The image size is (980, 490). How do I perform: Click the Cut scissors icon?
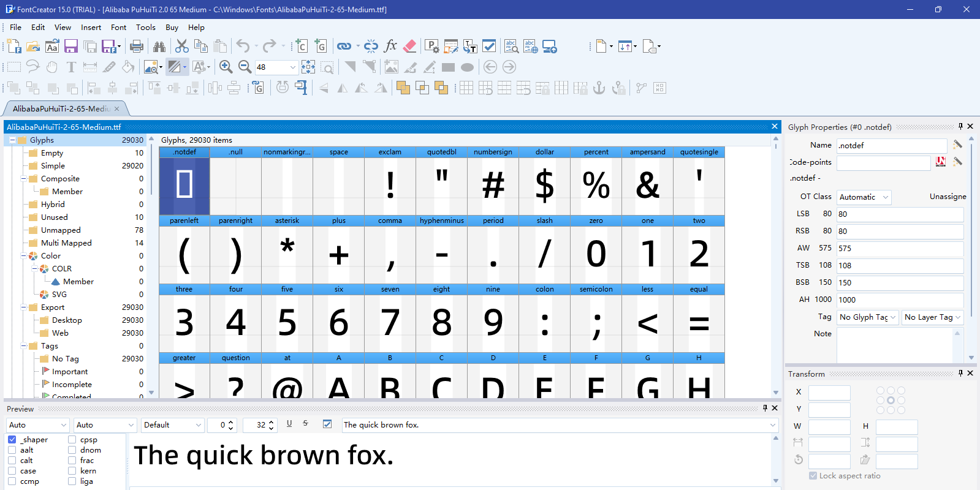[x=181, y=47]
